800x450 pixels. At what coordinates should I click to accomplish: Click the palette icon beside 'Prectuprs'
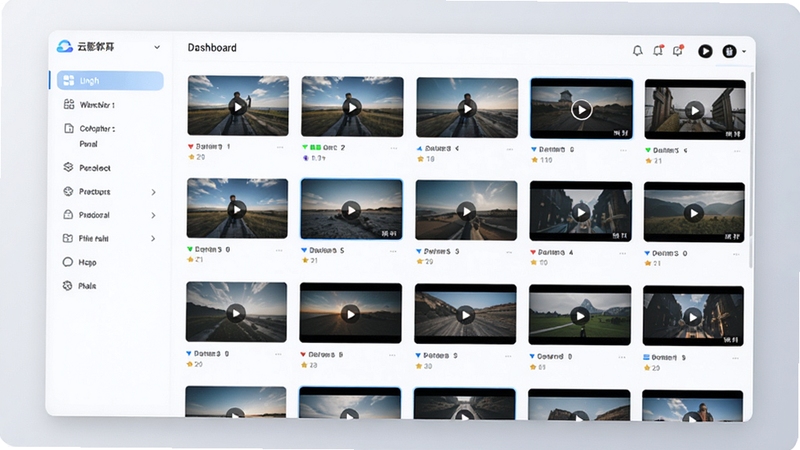click(x=68, y=191)
